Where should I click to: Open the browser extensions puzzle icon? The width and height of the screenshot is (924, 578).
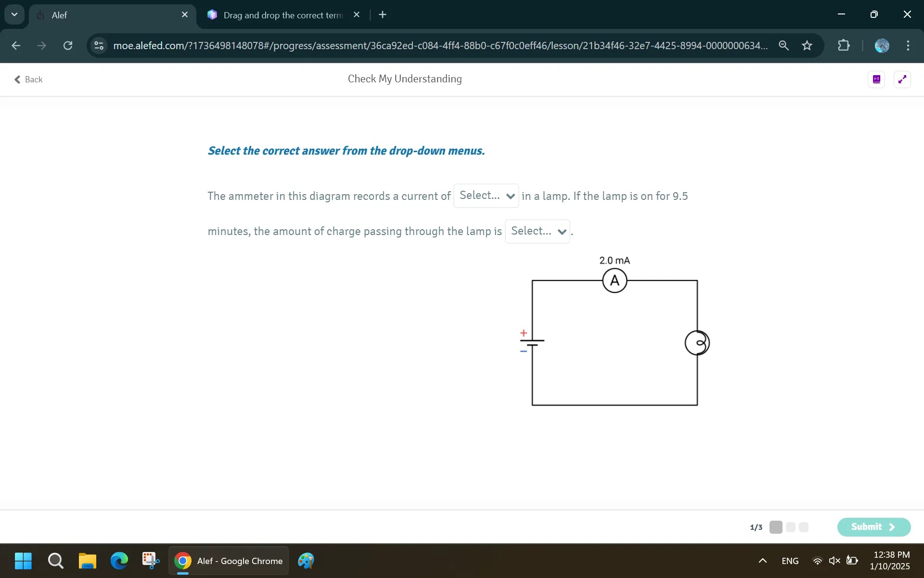[844, 45]
